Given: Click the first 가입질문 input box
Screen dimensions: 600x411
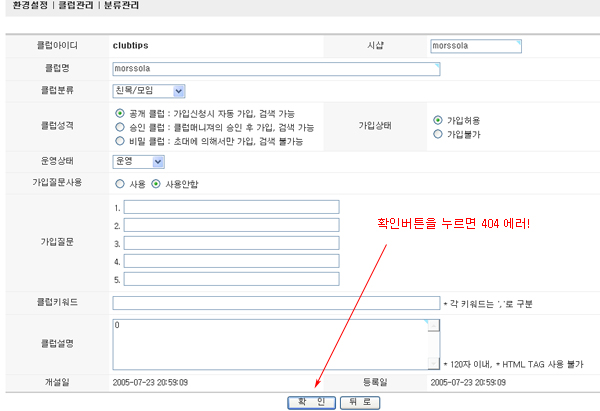Looking at the screenshot, I should pyautogui.click(x=231, y=207).
